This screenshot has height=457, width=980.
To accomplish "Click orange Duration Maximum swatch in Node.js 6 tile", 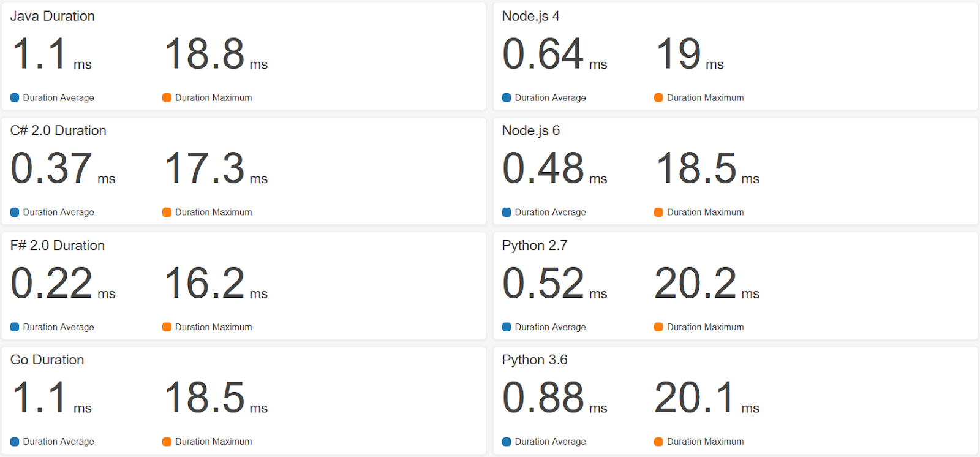I will (x=658, y=212).
